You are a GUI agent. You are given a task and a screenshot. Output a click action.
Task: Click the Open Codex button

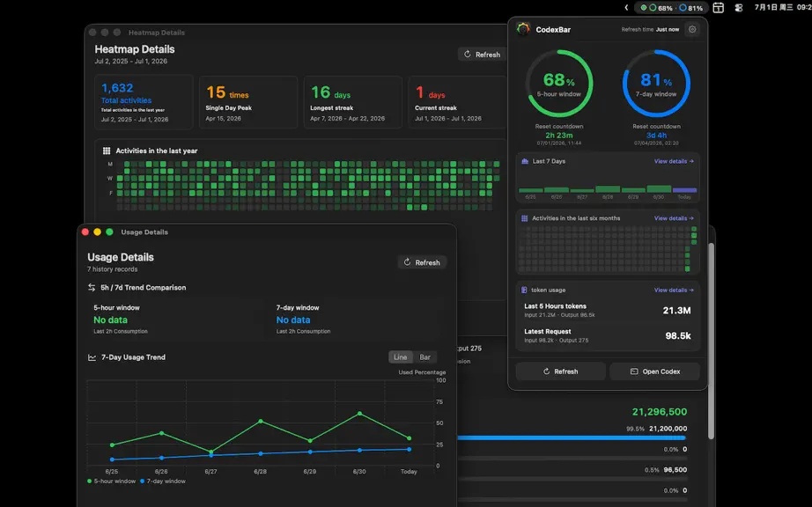point(654,371)
